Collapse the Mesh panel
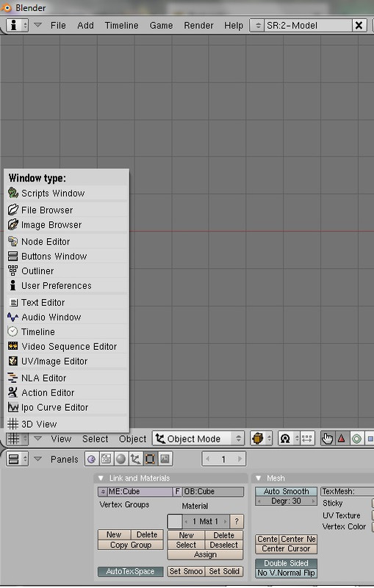The height and width of the screenshot is (588, 374). pyautogui.click(x=258, y=478)
